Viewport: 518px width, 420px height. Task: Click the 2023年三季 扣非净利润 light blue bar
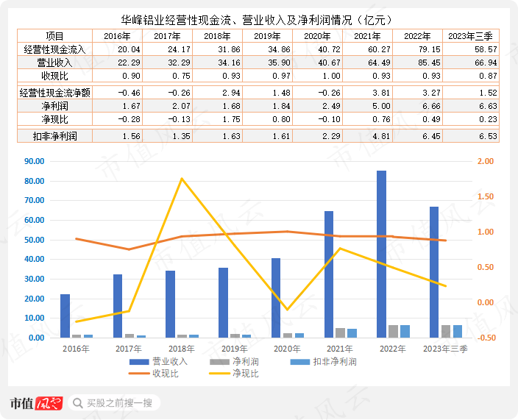[458, 331]
